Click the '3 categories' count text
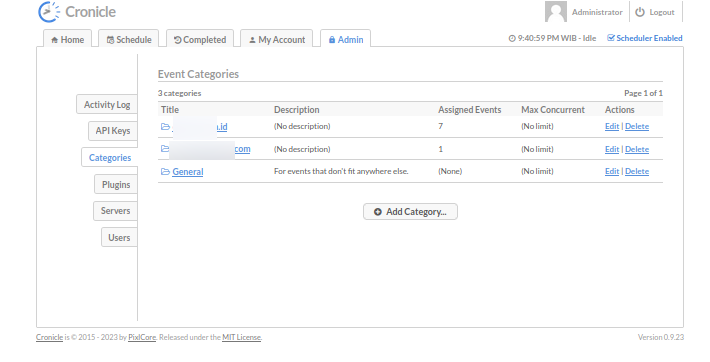The width and height of the screenshot is (710, 362). [179, 93]
